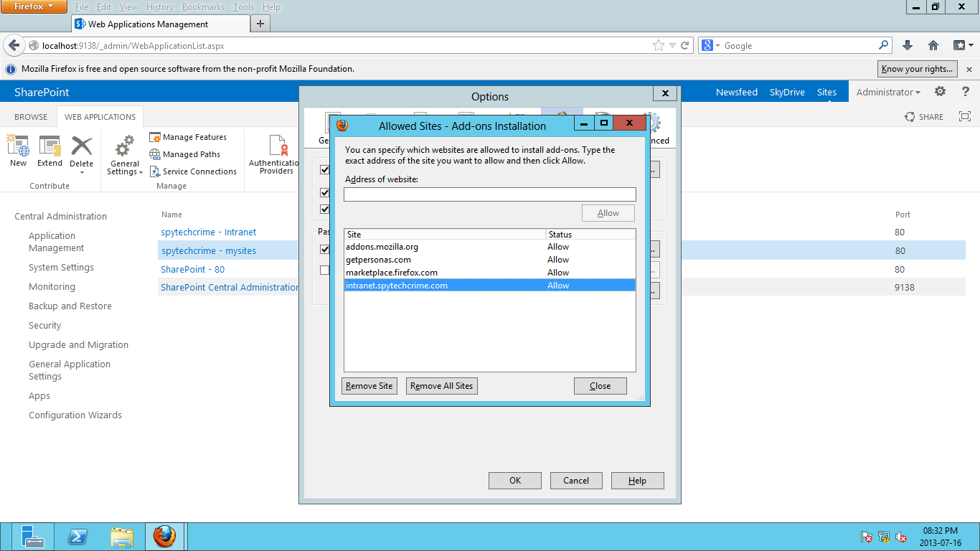Launch PowerShell from the taskbar

pos(77,537)
